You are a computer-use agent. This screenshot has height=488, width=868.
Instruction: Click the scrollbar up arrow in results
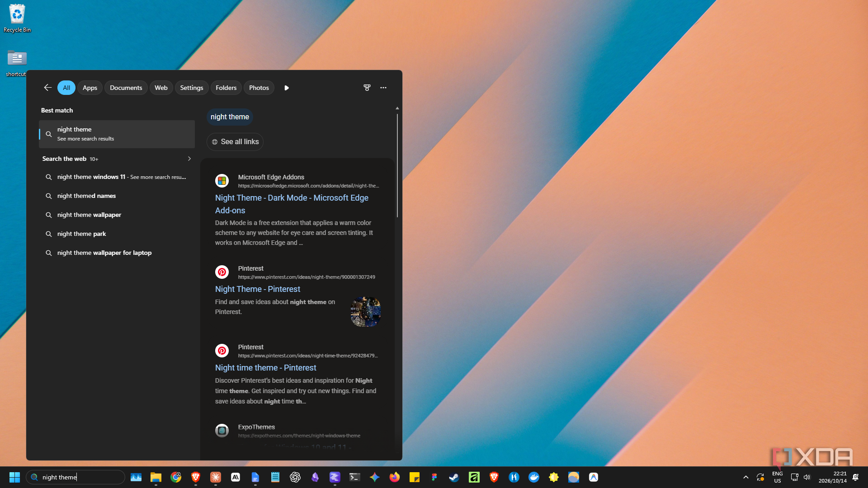point(397,108)
